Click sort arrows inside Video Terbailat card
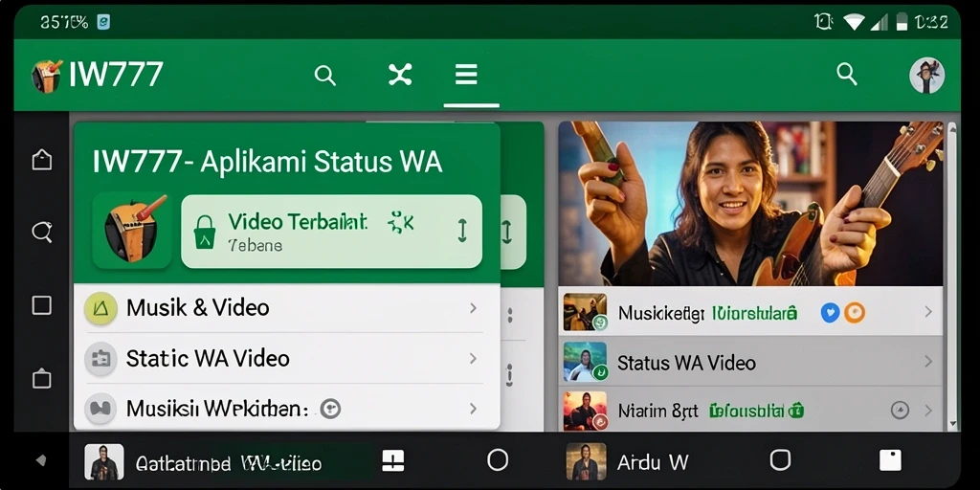 pos(462,232)
